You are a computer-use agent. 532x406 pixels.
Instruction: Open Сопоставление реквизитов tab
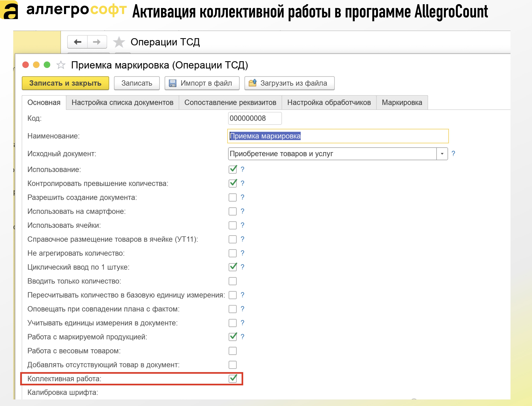point(230,103)
